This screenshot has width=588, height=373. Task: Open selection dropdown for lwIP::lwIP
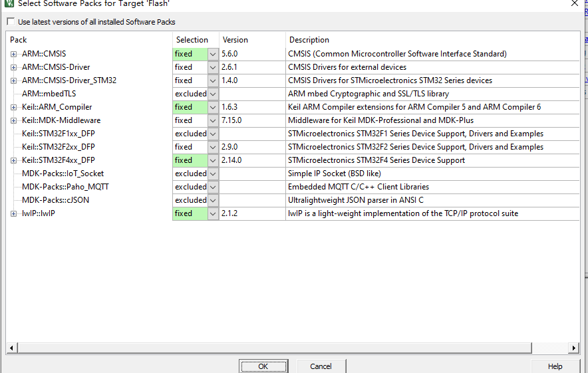point(213,213)
